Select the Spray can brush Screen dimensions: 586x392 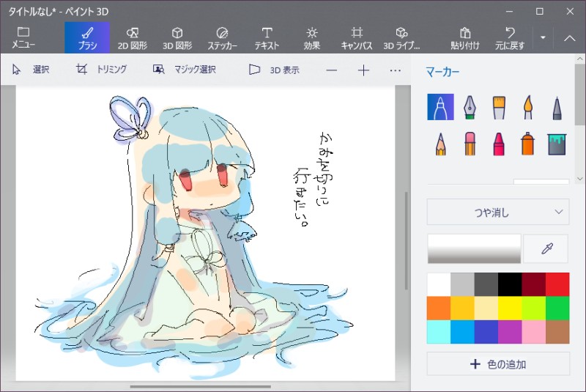click(527, 144)
